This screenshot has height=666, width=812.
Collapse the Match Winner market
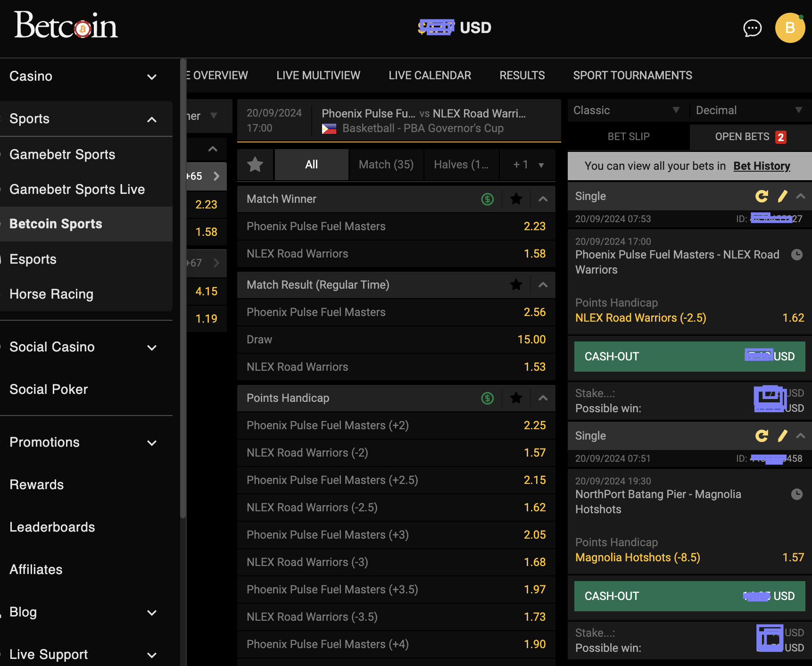click(x=543, y=199)
